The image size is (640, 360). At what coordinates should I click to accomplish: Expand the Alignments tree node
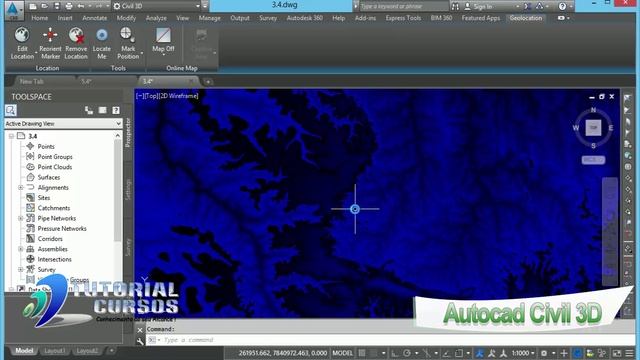click(x=21, y=187)
